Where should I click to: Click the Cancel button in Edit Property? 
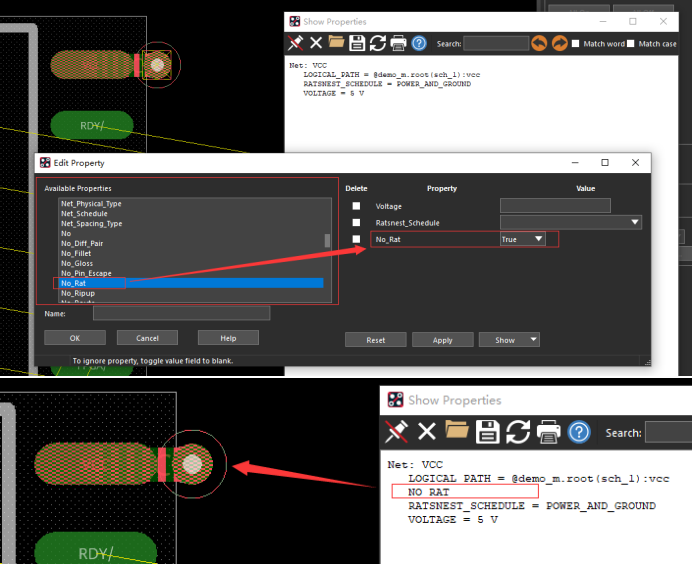(147, 338)
